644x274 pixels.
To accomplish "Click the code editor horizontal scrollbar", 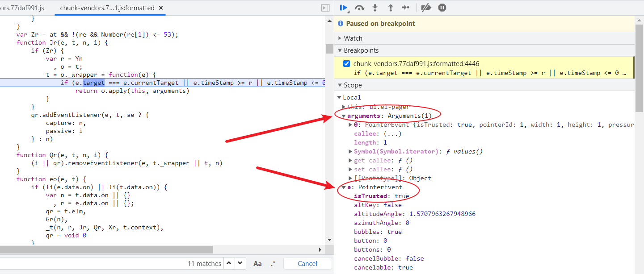I will (106, 249).
